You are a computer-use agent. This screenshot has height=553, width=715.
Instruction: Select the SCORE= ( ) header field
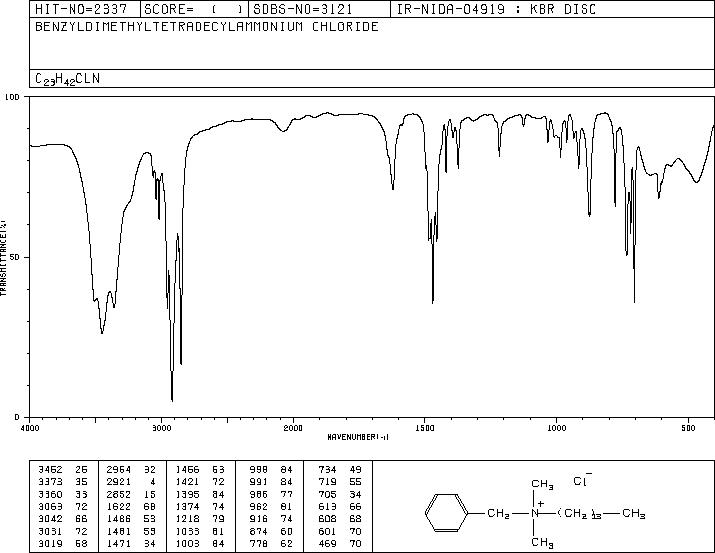point(194,9)
